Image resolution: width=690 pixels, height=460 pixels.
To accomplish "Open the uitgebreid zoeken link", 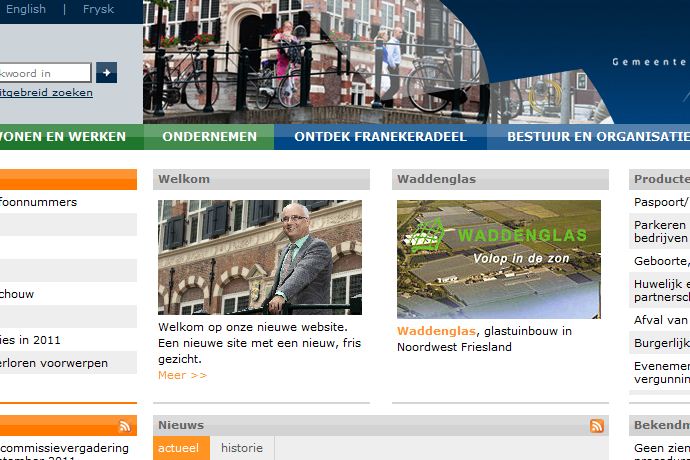I will pyautogui.click(x=46, y=93).
